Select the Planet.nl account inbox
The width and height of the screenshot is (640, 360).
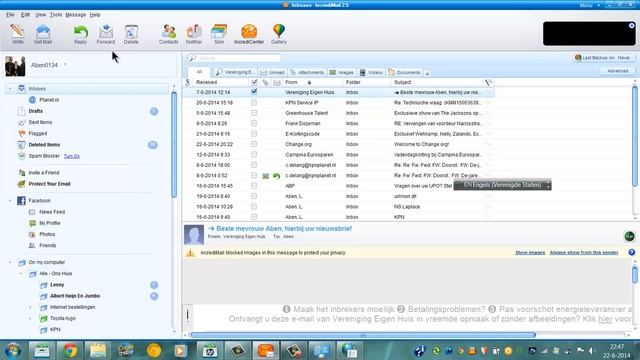tap(49, 100)
